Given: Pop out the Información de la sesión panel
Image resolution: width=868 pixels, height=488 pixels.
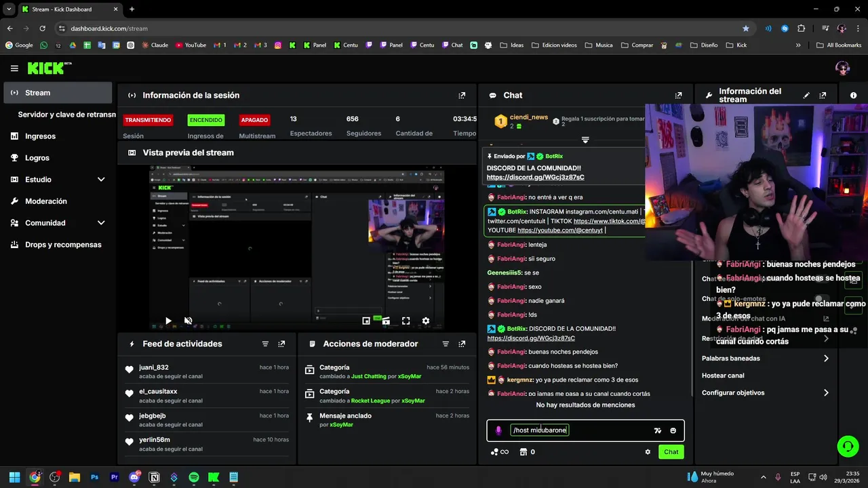Looking at the screenshot, I should (x=462, y=96).
